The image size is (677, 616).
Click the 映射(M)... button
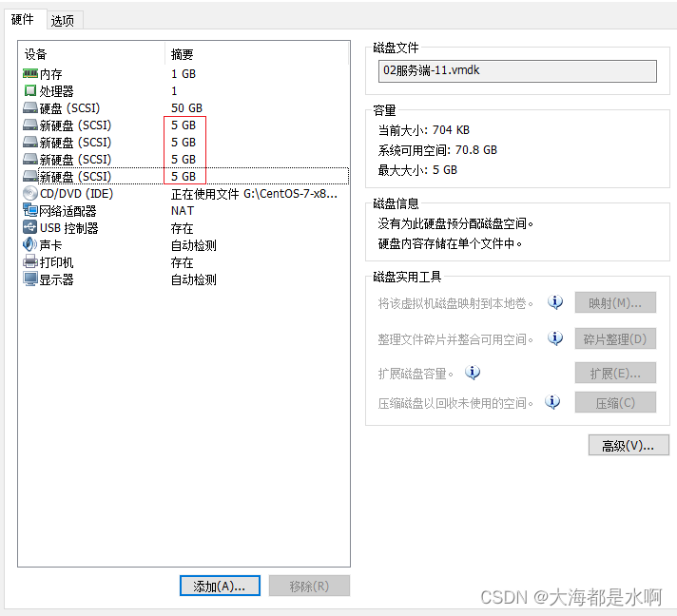point(615,302)
